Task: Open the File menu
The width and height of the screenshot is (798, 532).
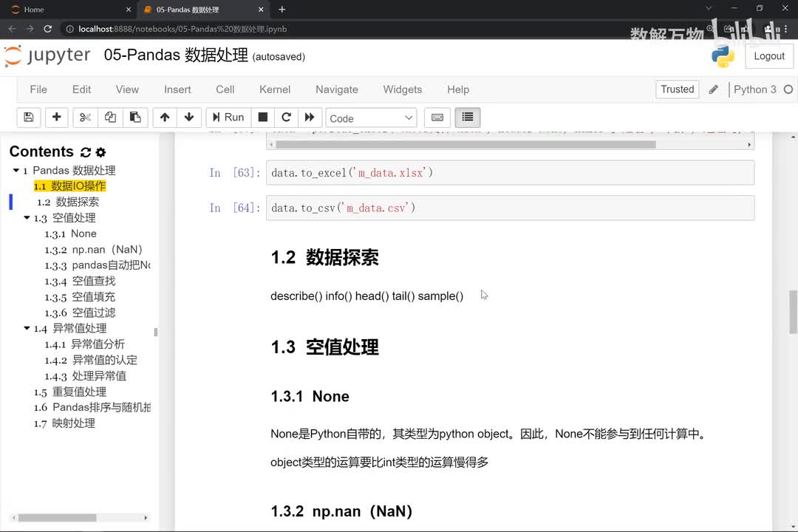Action: (x=38, y=89)
